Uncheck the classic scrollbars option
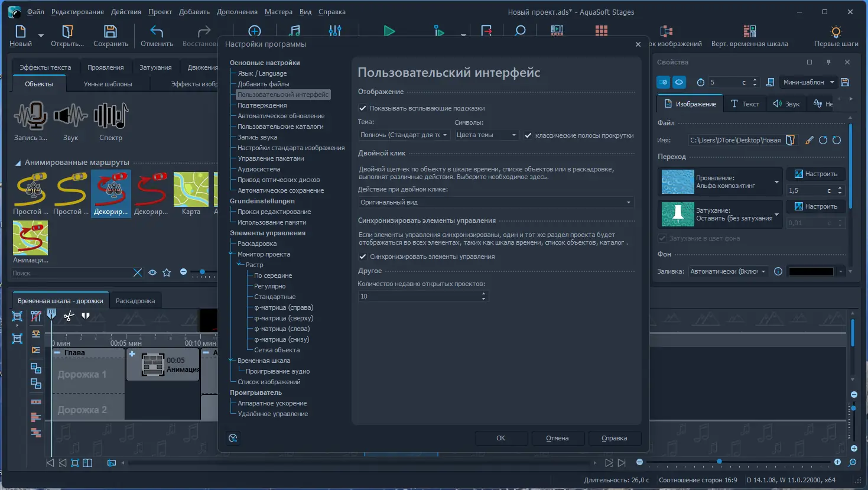The width and height of the screenshot is (868, 490). point(528,135)
